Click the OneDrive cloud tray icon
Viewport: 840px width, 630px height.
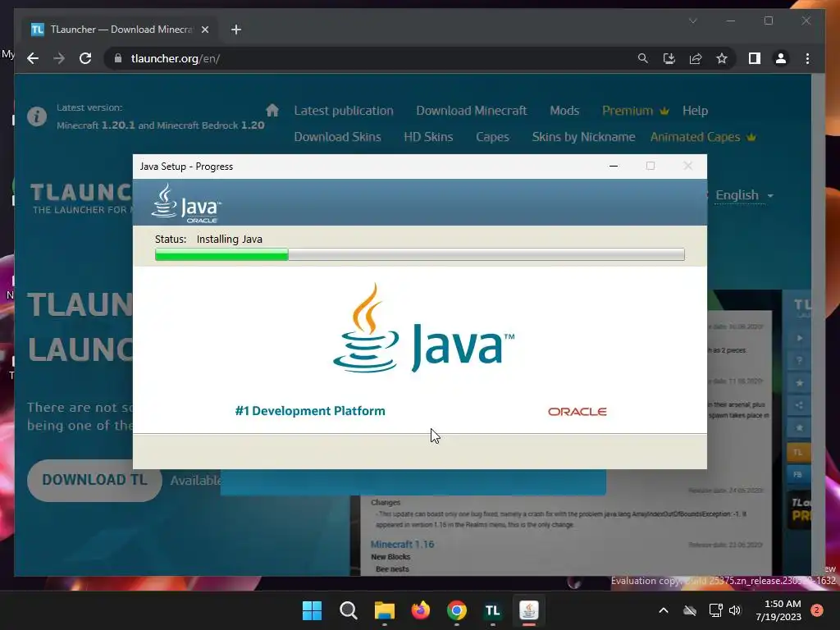(x=690, y=610)
